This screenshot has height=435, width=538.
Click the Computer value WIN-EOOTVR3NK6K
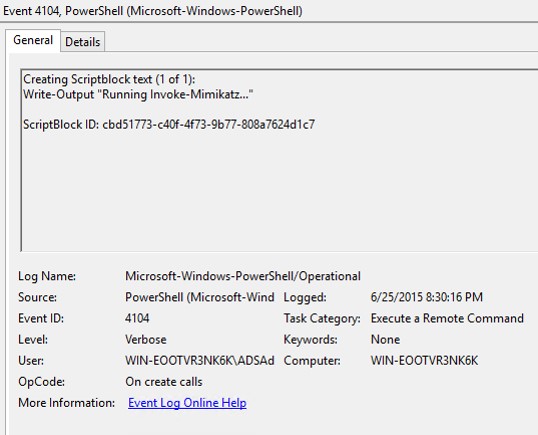tap(424, 361)
